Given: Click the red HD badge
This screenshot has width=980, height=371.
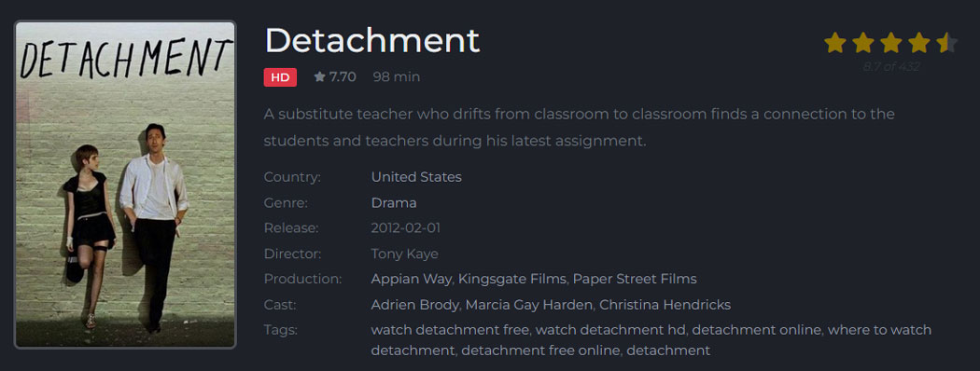Looking at the screenshot, I should point(280,77).
